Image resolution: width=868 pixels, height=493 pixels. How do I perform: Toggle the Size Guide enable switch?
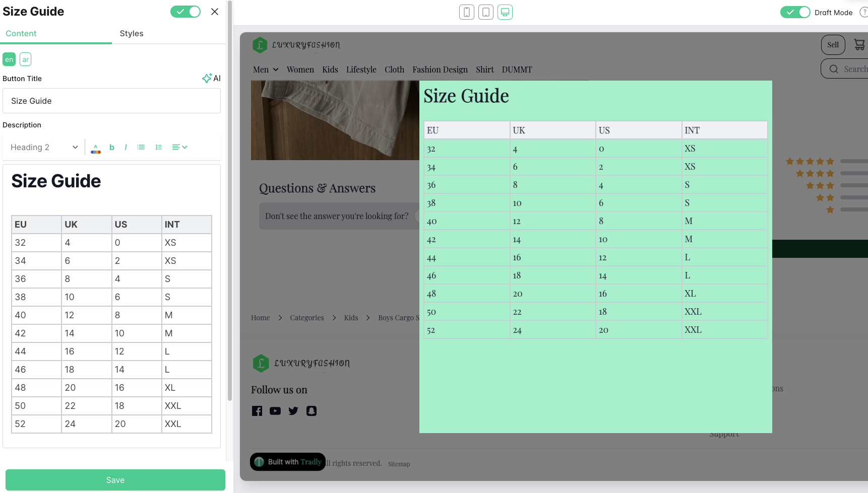pos(185,12)
